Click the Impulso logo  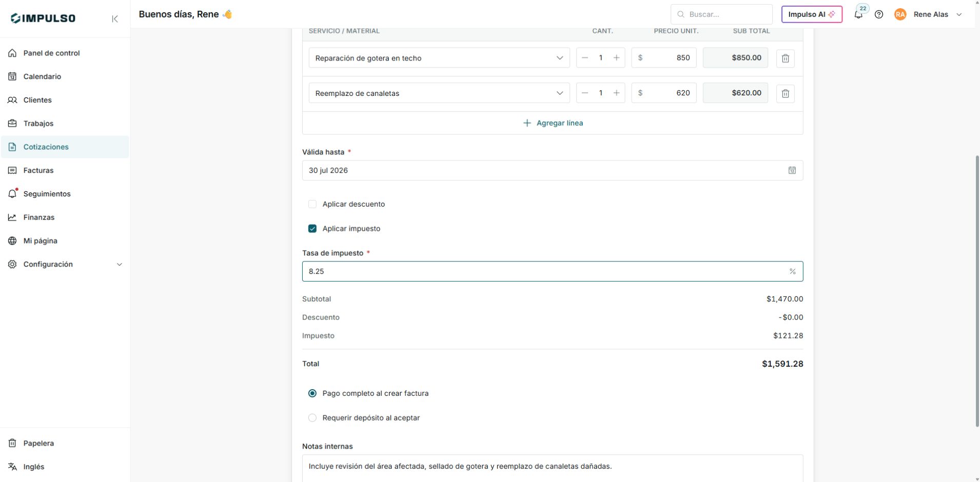click(x=43, y=18)
